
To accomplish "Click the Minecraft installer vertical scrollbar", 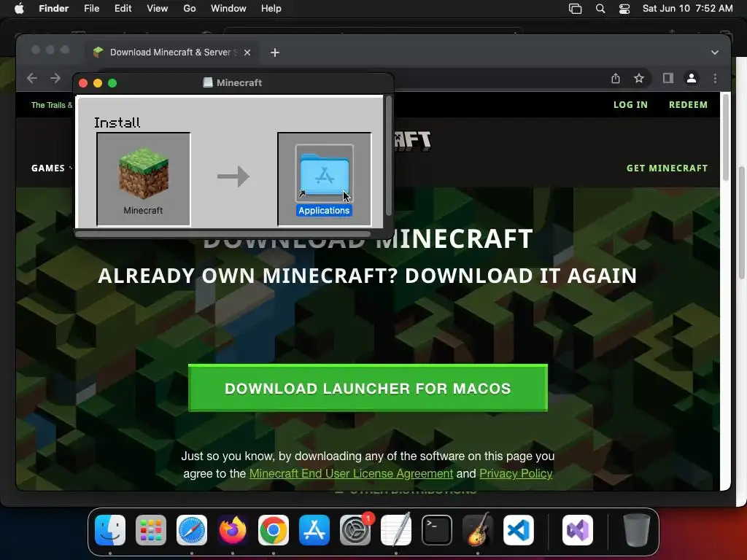I will click(388, 155).
